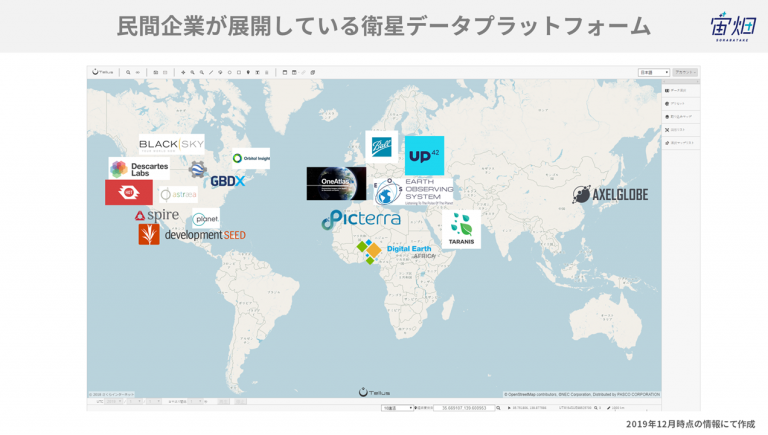Click the Picterra logo

[x=361, y=219]
